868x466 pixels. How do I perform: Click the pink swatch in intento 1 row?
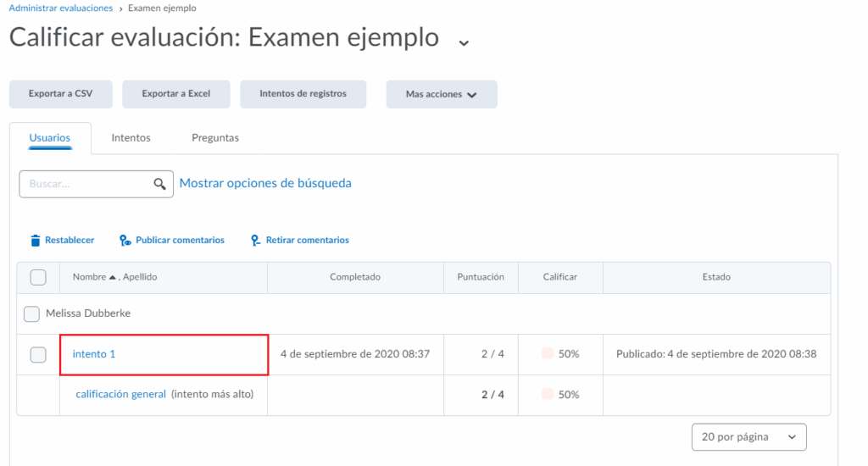[547, 354]
